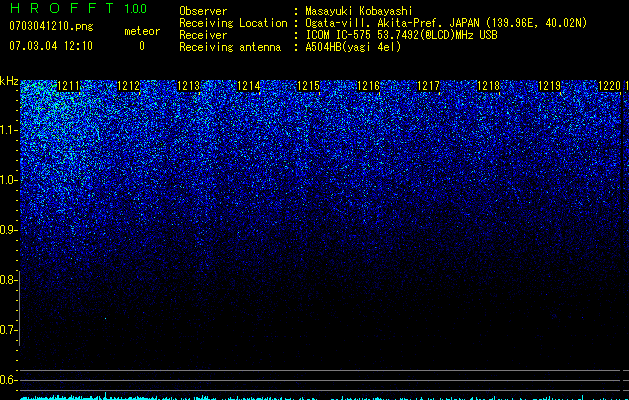The height and width of the screenshot is (400, 629).
Task: Click the Receiving antenna label
Action: coord(230,47)
